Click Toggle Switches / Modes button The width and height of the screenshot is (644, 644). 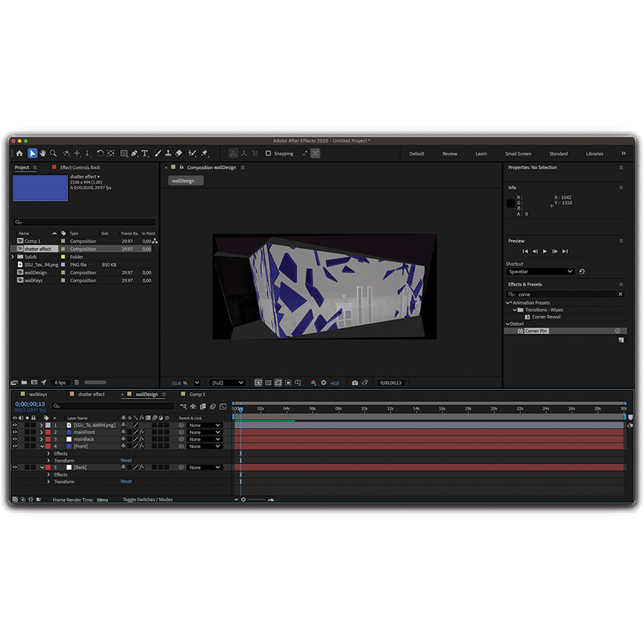click(x=147, y=499)
